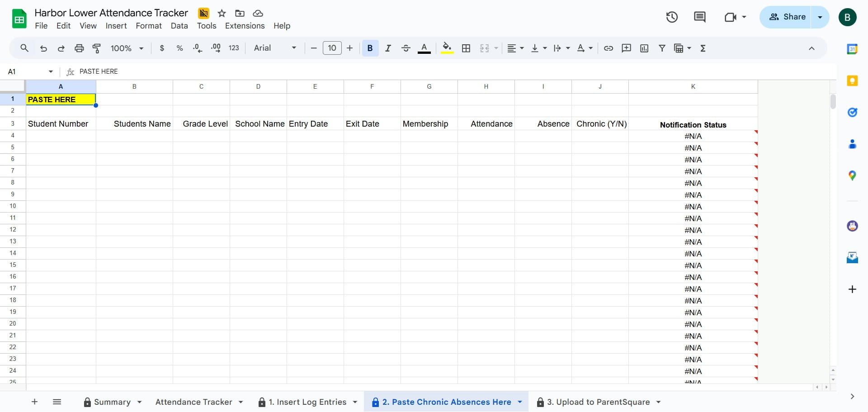Screen dimensions: 868x412
Task: Open the zoom 100% dropdown
Action: pos(127,48)
